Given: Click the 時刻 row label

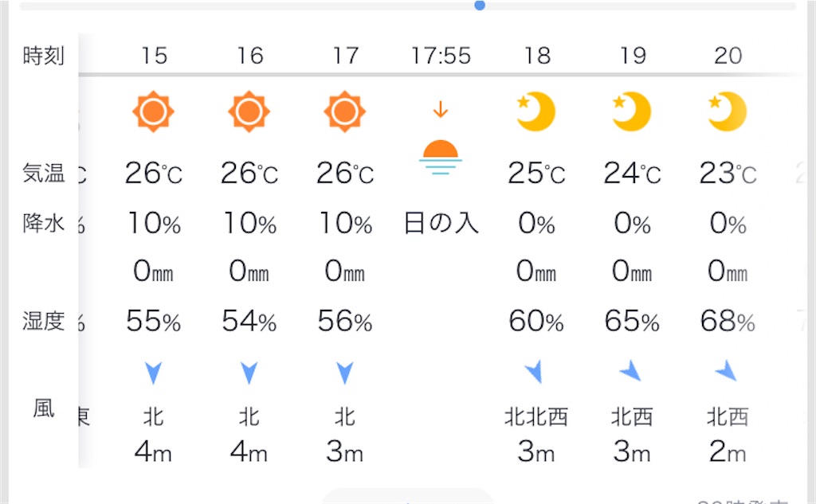Looking at the screenshot, I should tap(44, 56).
